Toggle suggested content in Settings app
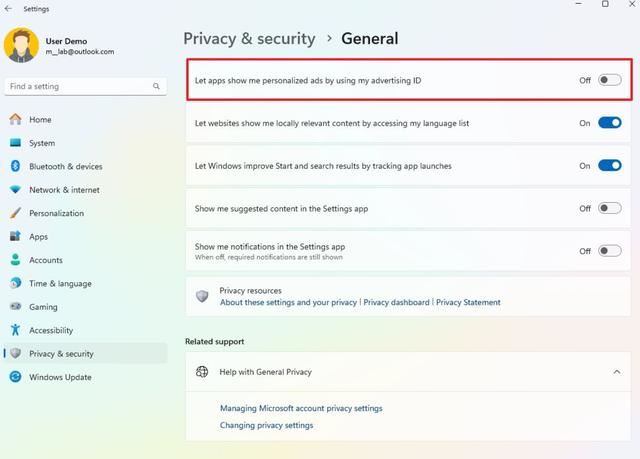This screenshot has width=640, height=459. coord(609,208)
